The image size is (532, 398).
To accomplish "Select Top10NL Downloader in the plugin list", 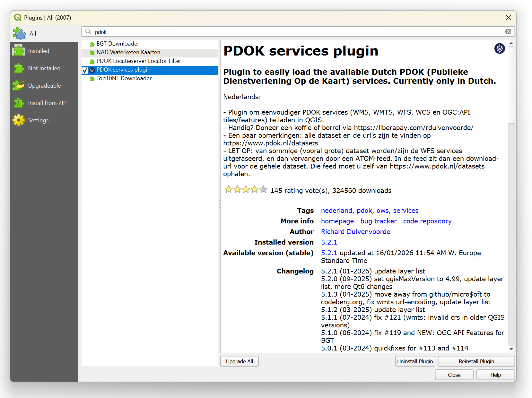I will [x=124, y=78].
